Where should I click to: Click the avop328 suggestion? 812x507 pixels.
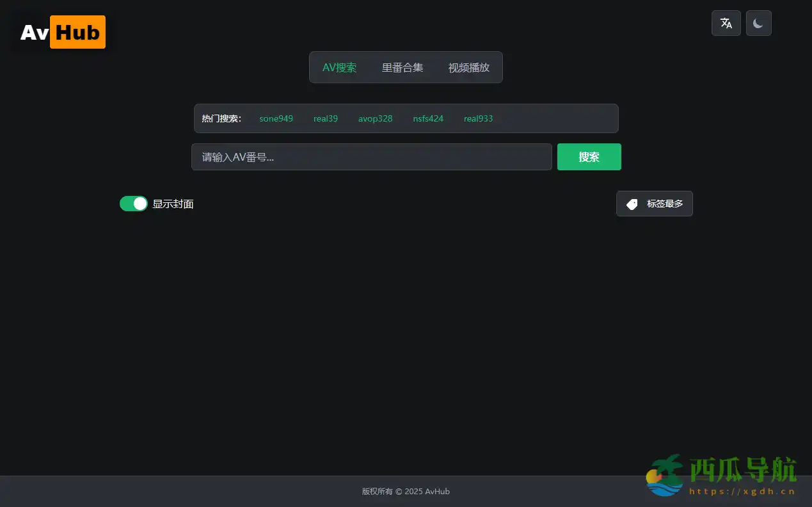point(375,118)
